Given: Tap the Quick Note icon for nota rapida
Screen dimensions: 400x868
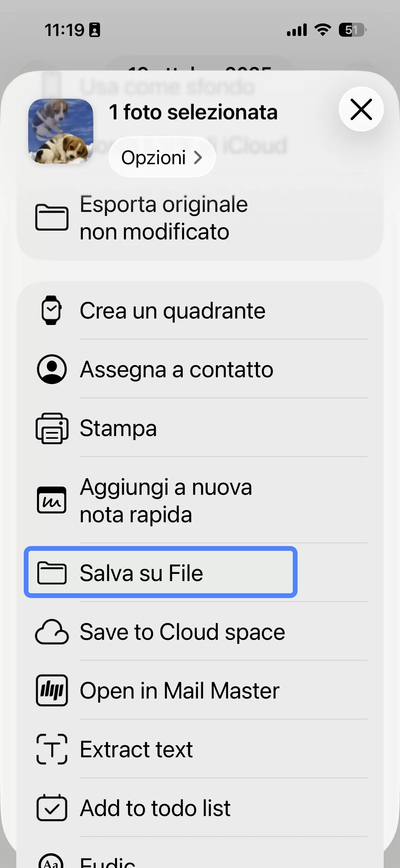Looking at the screenshot, I should coord(52,500).
